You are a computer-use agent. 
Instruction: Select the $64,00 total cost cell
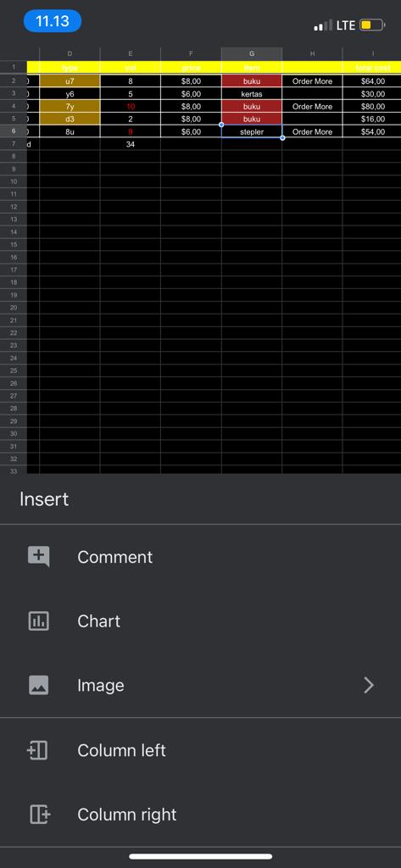pyautogui.click(x=372, y=81)
